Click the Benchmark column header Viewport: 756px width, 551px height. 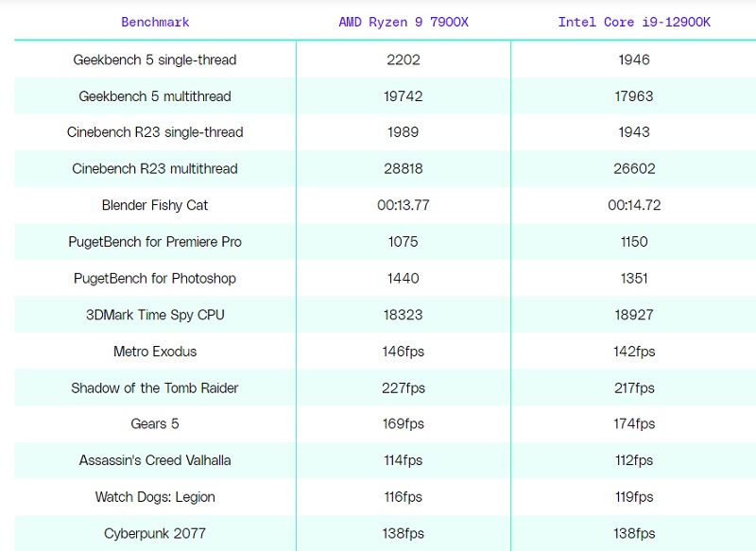tap(155, 22)
